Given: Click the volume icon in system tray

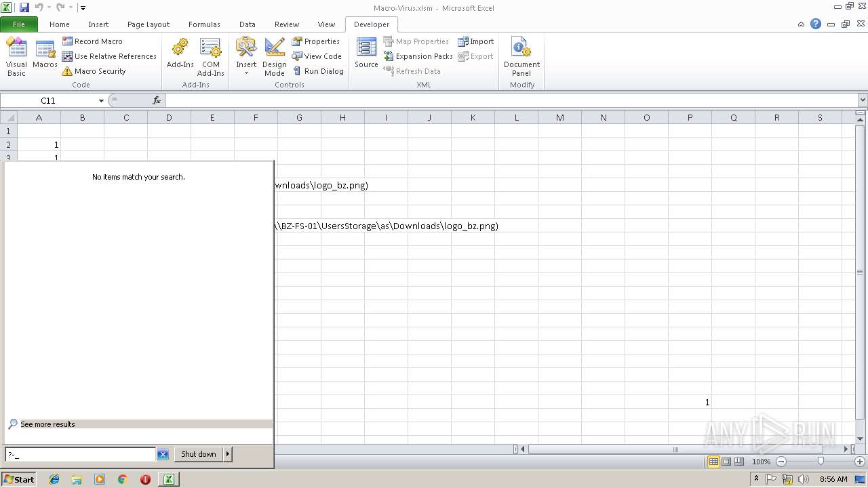Looking at the screenshot, I should 803,479.
